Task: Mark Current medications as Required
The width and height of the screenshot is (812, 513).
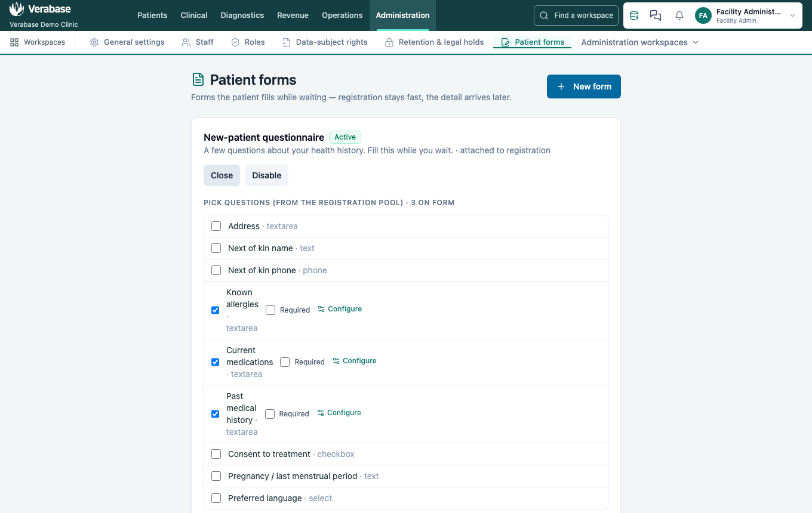Action: pos(285,362)
